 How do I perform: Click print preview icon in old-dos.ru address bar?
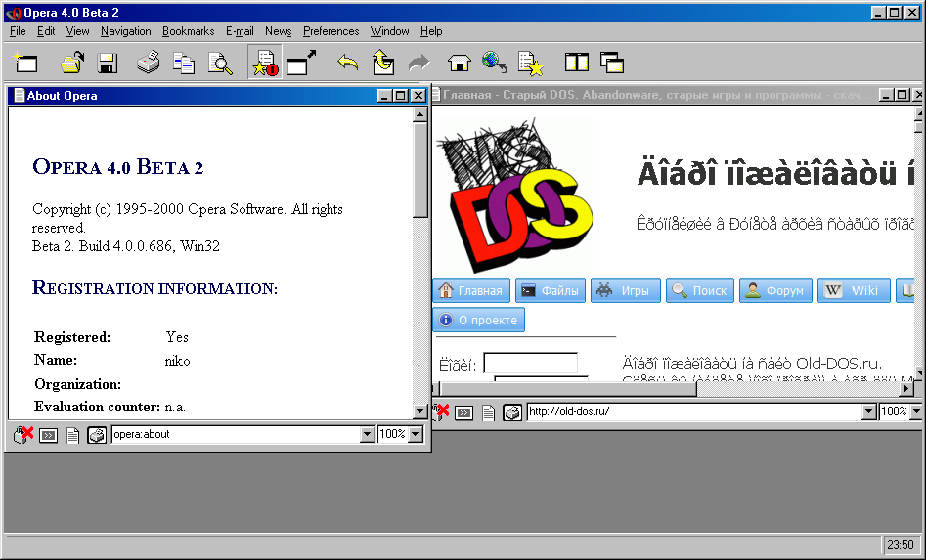point(512,412)
